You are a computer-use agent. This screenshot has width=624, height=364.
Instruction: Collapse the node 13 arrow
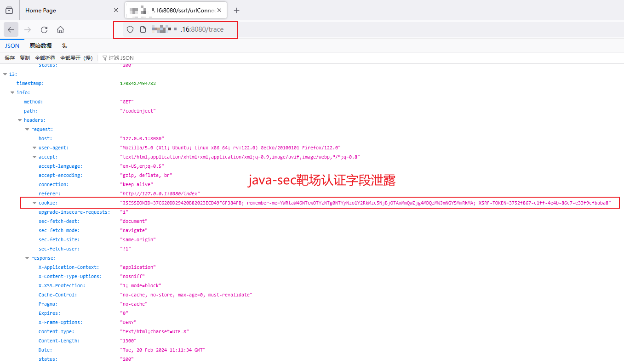[5, 74]
